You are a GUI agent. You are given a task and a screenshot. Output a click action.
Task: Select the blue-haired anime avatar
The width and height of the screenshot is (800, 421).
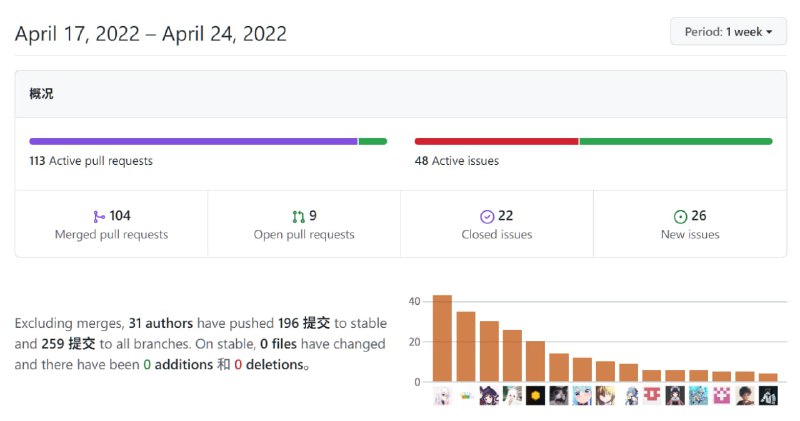point(582,396)
